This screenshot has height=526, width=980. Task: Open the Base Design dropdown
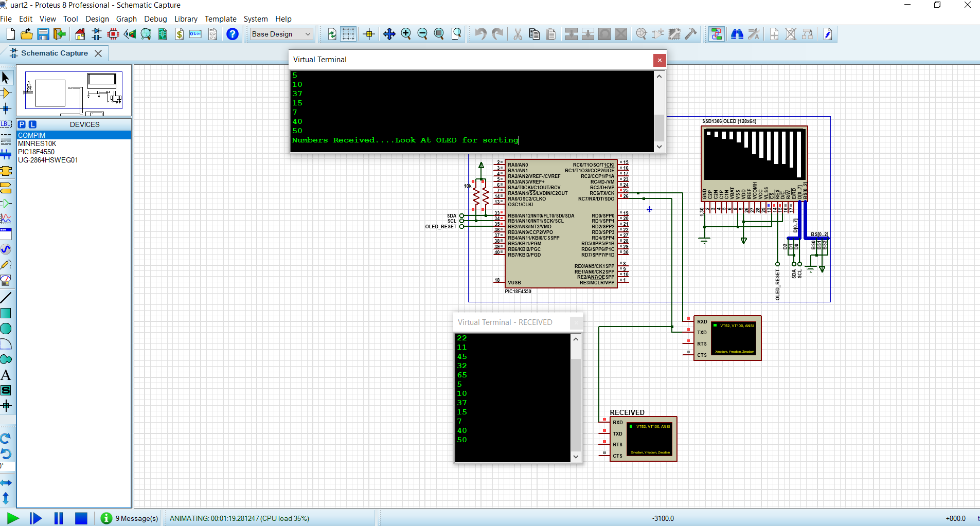click(x=281, y=34)
